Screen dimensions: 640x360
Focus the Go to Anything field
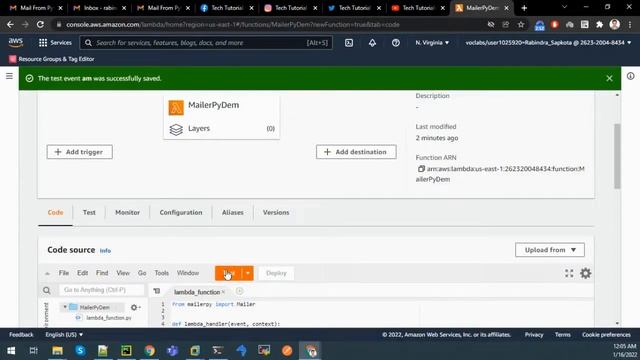(102, 290)
